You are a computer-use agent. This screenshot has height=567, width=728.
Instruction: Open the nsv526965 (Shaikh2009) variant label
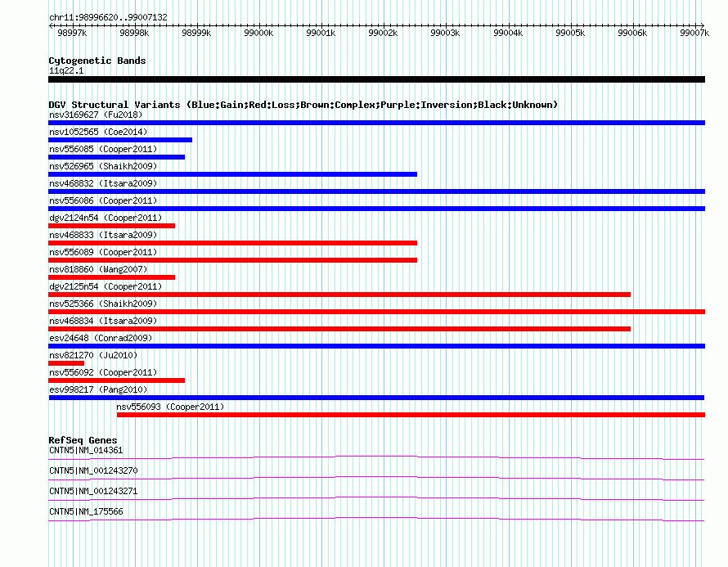[103, 166]
